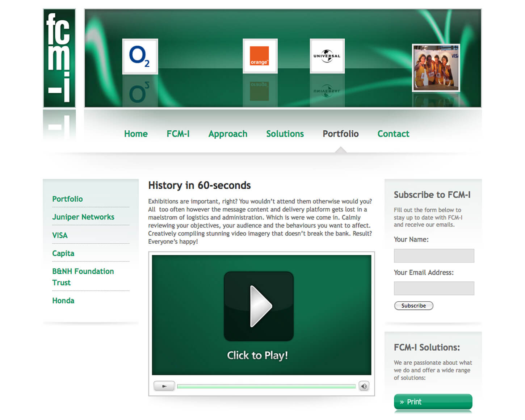Viewport: 525px width, 420px height.
Task: Mute the video with the speaker icon
Action: 364,386
